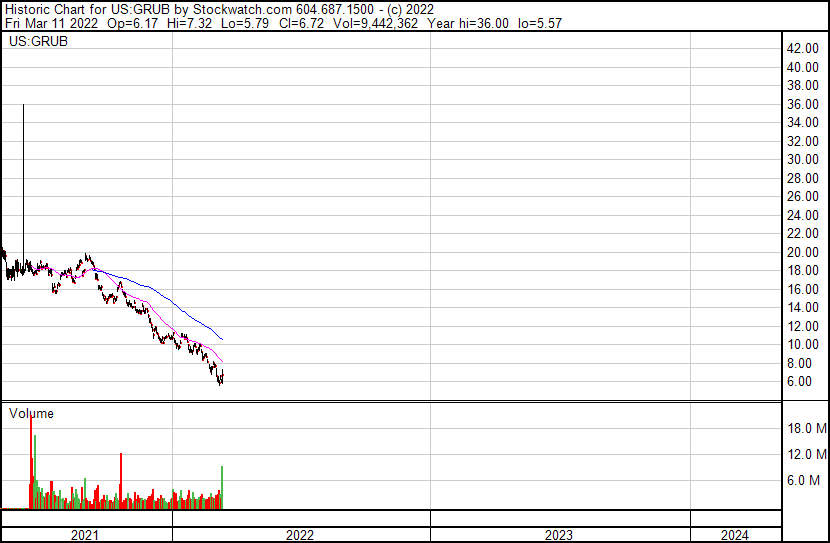The height and width of the screenshot is (543, 830).
Task: Click the 20.00 price axis label
Action: (x=804, y=252)
